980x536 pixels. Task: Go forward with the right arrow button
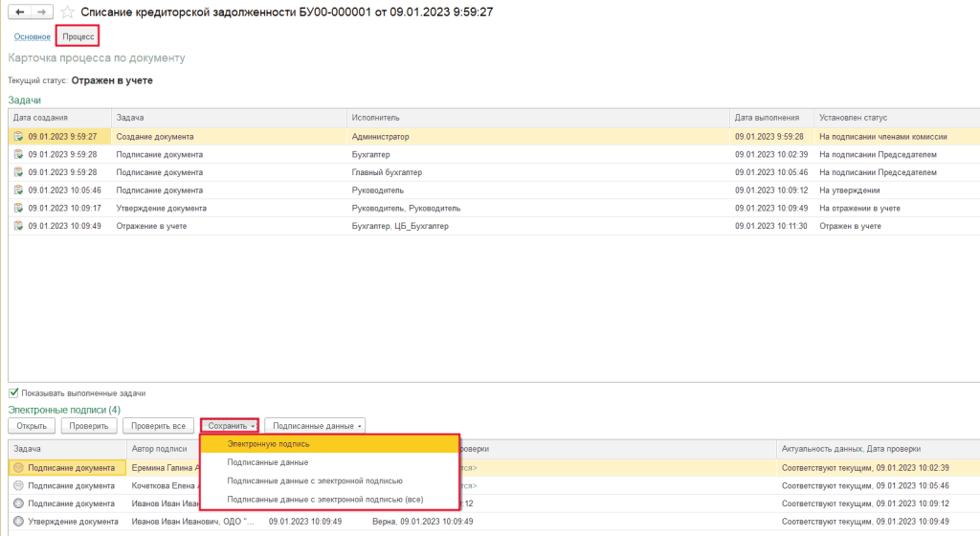coord(42,11)
